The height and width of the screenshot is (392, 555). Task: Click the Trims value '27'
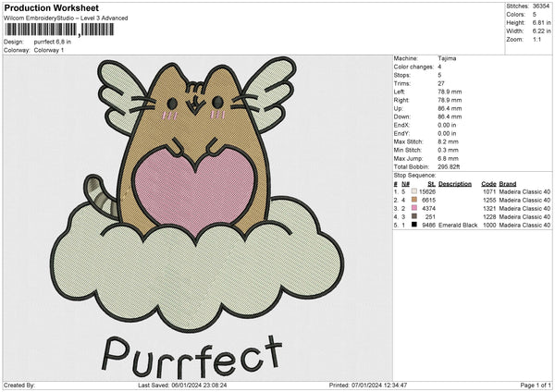tap(441, 83)
